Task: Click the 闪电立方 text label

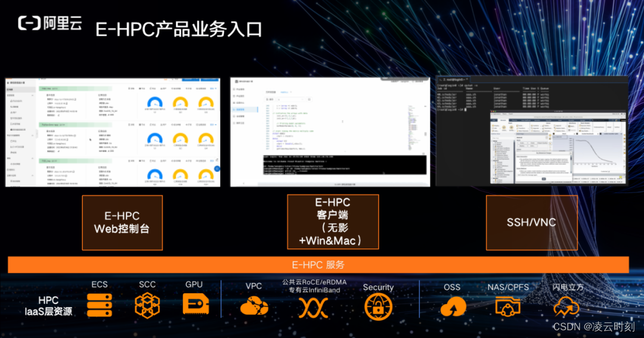Action: point(568,287)
